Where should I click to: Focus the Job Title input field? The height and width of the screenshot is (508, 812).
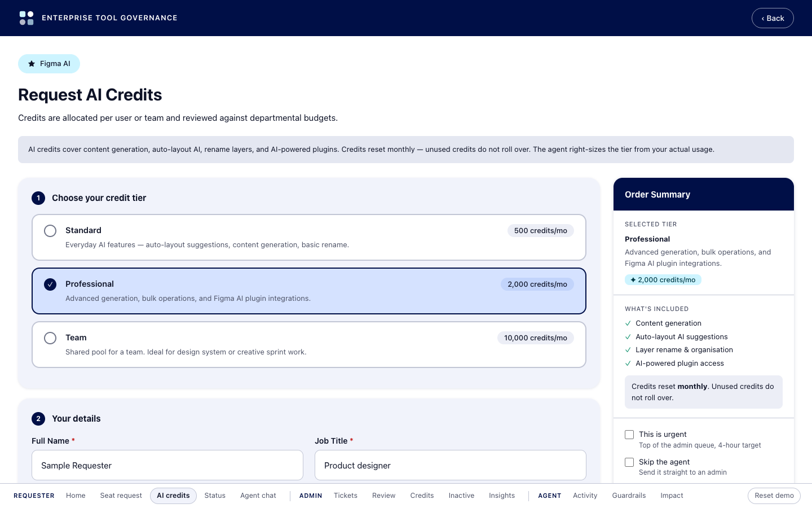tap(451, 465)
